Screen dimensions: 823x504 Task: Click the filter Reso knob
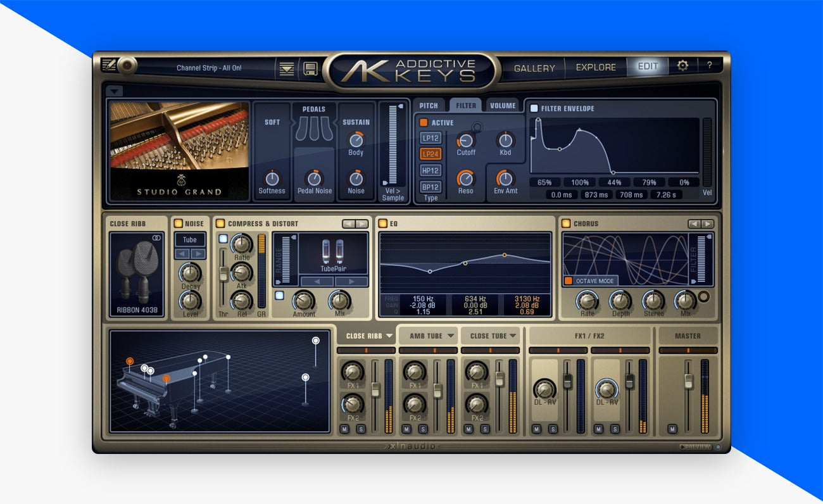pos(466,179)
